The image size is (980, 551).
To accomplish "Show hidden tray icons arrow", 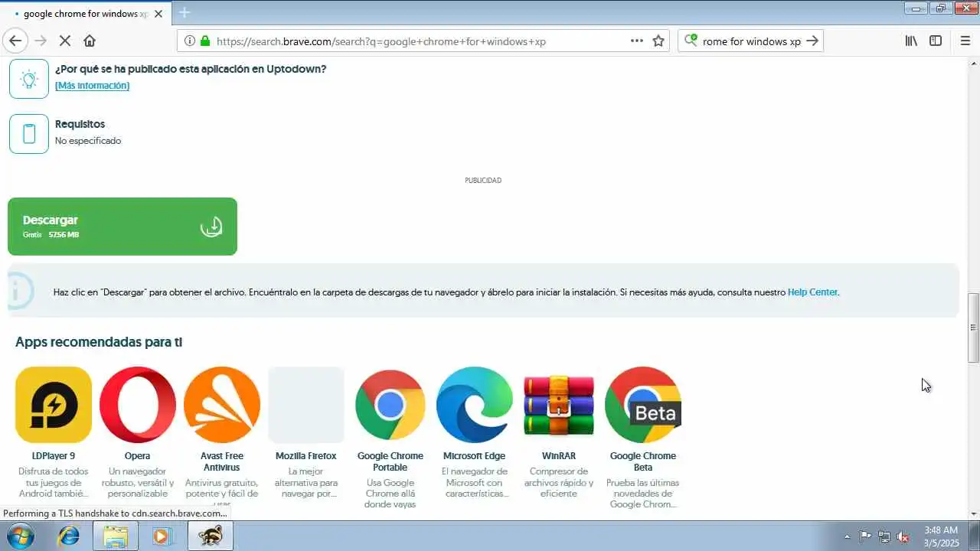I will tap(847, 536).
